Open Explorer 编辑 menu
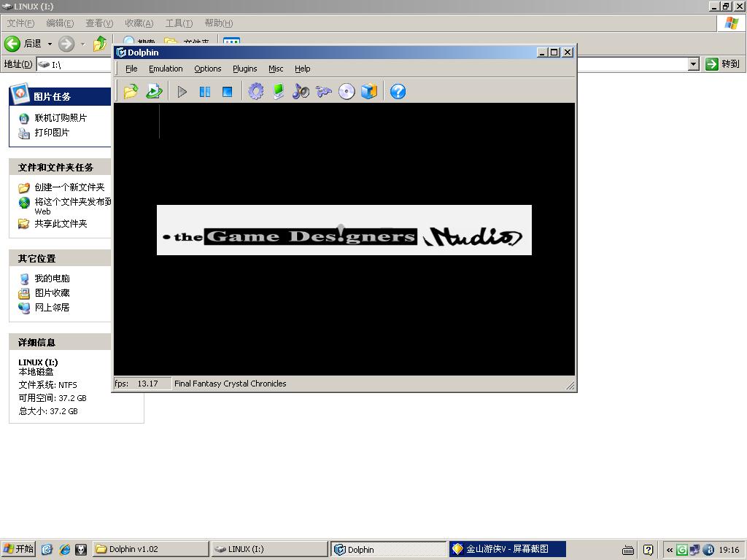This screenshot has width=747, height=560. point(60,23)
